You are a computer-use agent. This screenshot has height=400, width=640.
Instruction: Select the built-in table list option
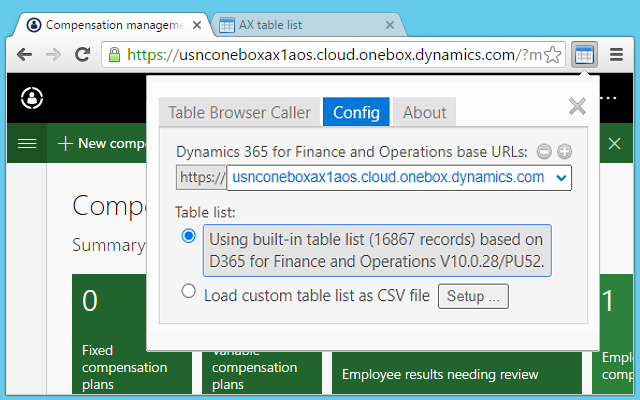click(189, 236)
